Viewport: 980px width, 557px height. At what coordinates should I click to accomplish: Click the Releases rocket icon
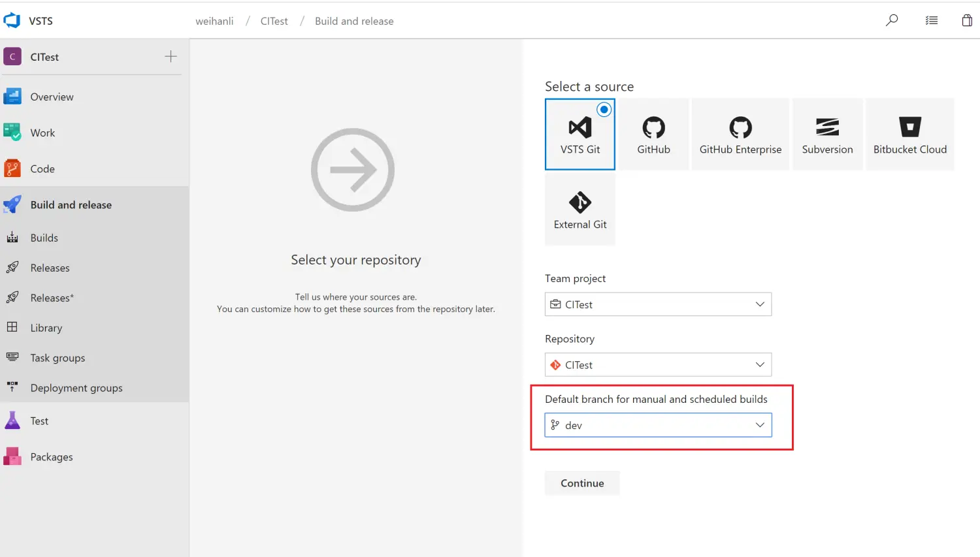pyautogui.click(x=12, y=268)
